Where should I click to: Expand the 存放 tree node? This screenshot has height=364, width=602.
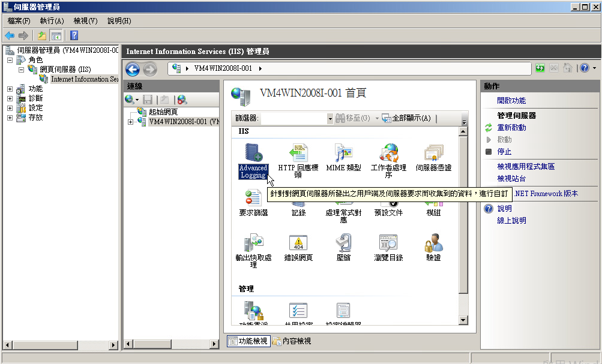coord(10,118)
